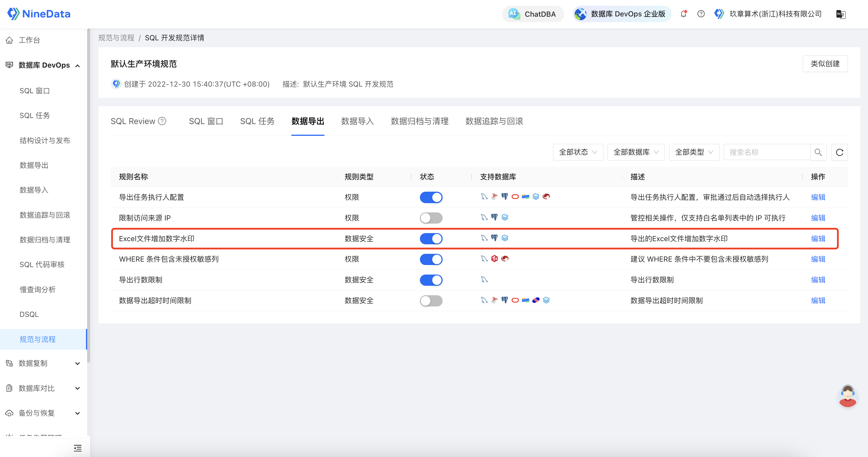Collapse sidebar with the fold icon
The image size is (868, 457).
click(77, 448)
